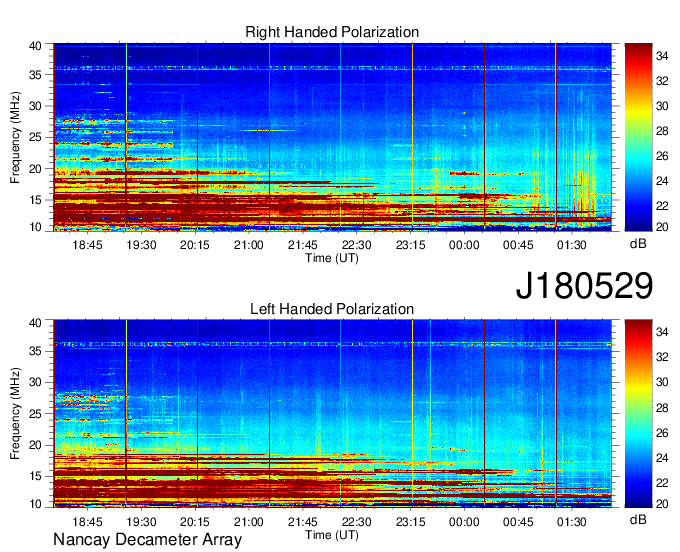
Task: Click the 'Right Handed Polarization' title
Action: (332, 32)
